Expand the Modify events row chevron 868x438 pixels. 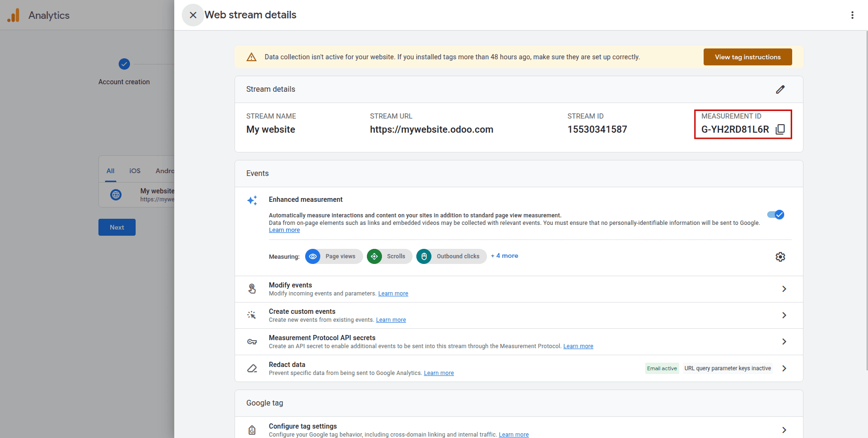click(x=784, y=289)
